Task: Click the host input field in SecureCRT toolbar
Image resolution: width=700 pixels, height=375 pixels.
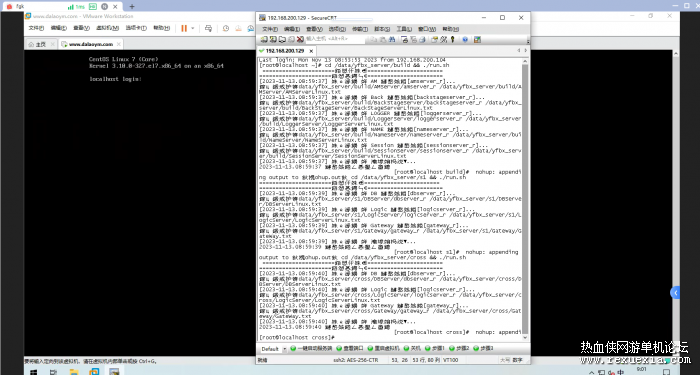Action: 335,39
